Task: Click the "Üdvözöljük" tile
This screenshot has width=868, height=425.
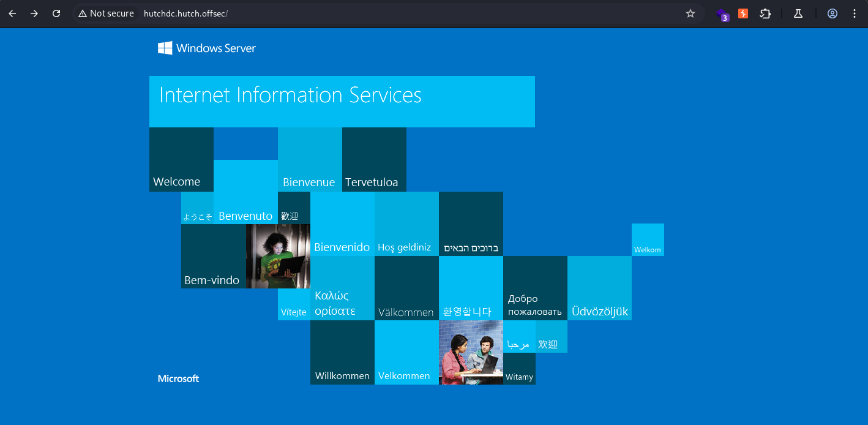Action: (599, 288)
